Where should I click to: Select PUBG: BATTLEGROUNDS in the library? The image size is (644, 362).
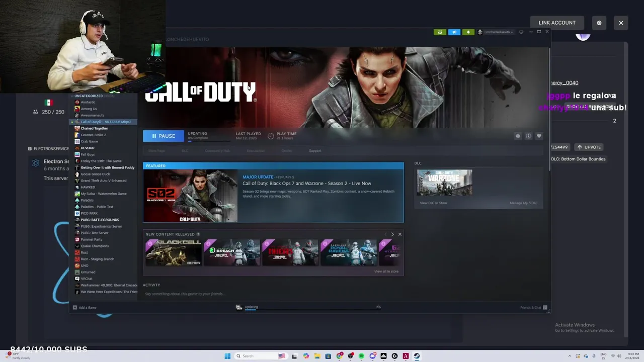(100, 220)
